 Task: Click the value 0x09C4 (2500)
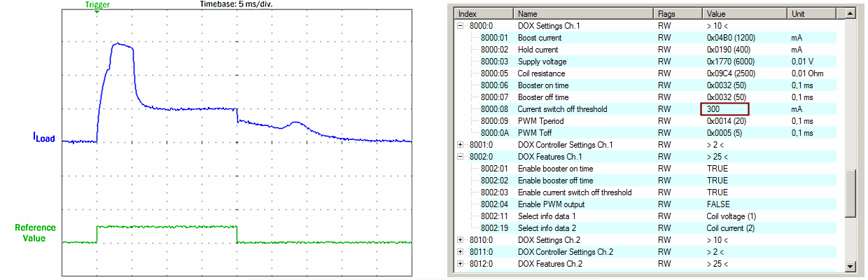[731, 73]
